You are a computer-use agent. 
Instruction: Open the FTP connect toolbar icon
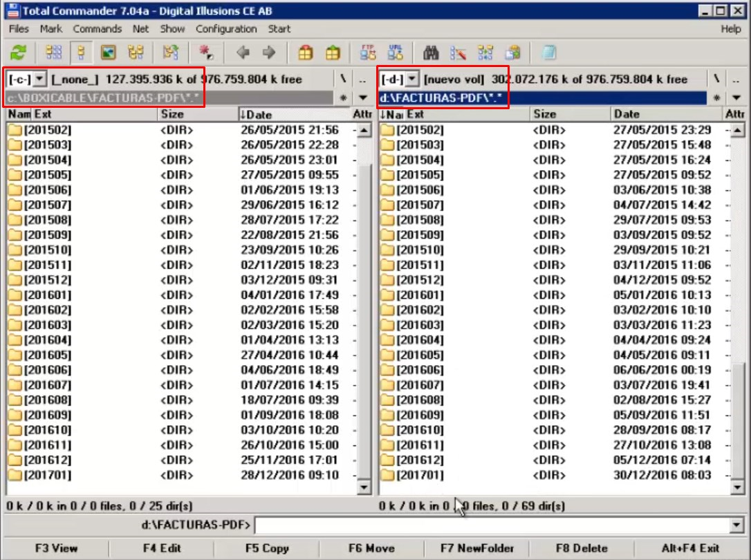368,53
